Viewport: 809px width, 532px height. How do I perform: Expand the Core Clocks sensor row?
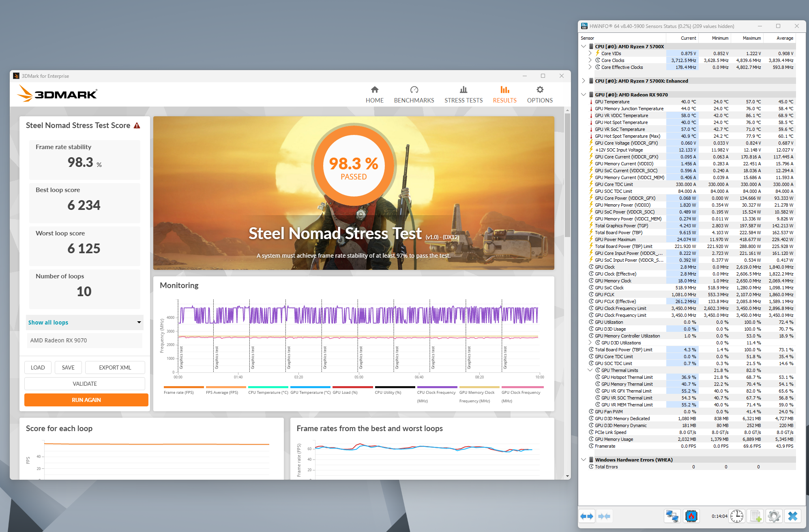pos(590,60)
